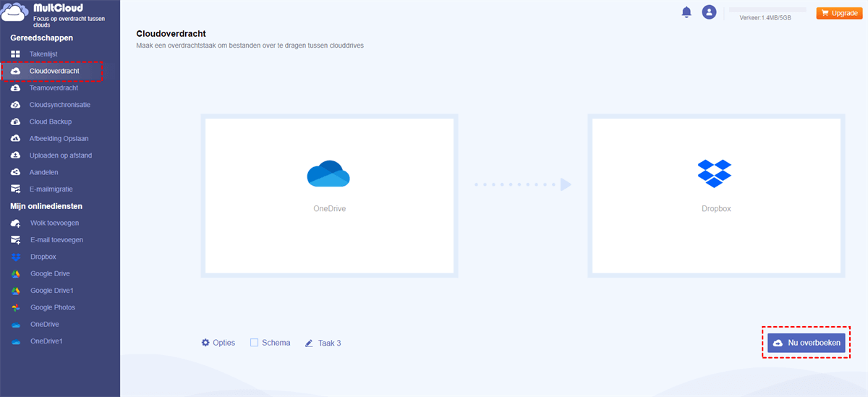Click the large OneDrive cloud logo
This screenshot has height=397, width=868.
pyautogui.click(x=328, y=174)
